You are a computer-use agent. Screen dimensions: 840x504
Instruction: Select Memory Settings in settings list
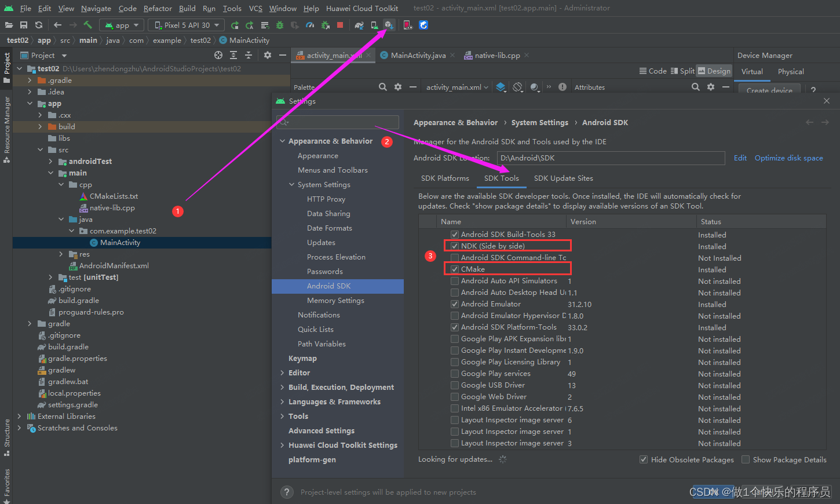(x=335, y=301)
